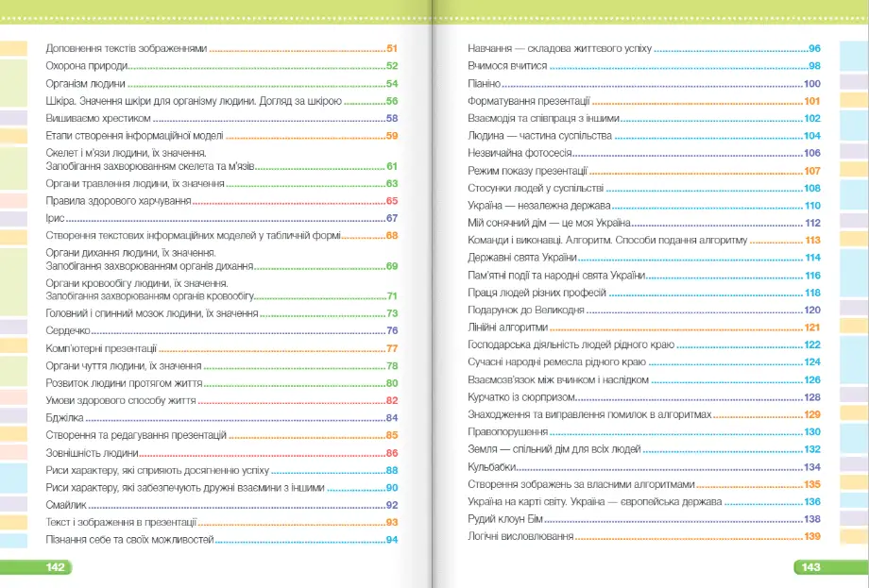Click page number 68 in orange
869x588 pixels.
(392, 235)
